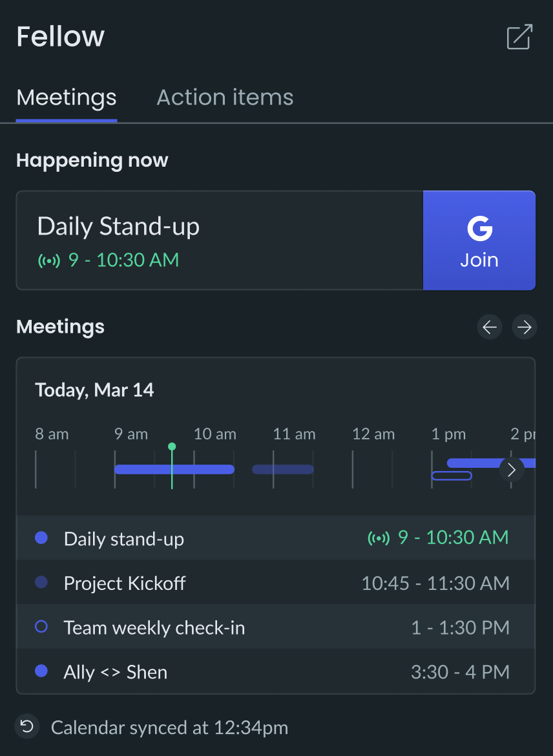
Task: Click the '10:45 - 11:30 AM' time text
Action: 435,583
